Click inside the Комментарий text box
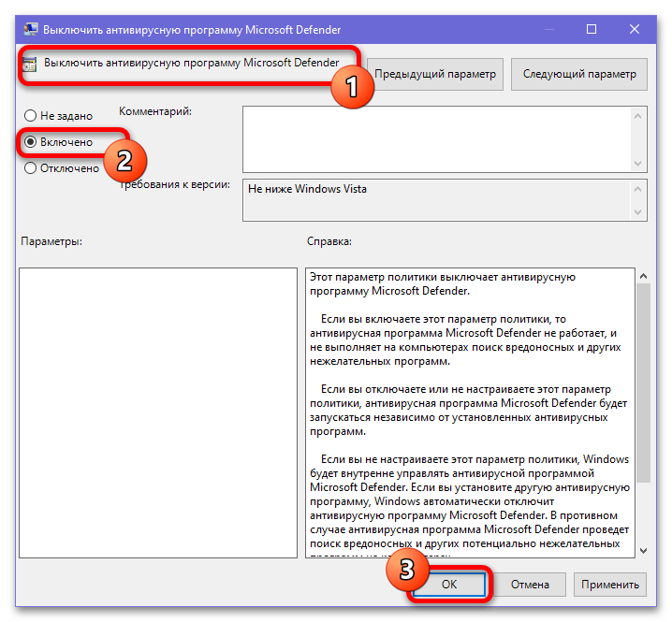The height and width of the screenshot is (622, 672). pos(436,139)
